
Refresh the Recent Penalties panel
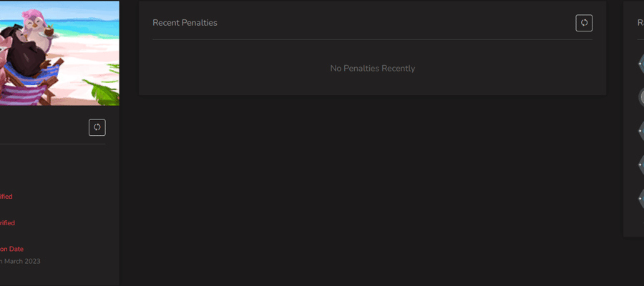[584, 23]
